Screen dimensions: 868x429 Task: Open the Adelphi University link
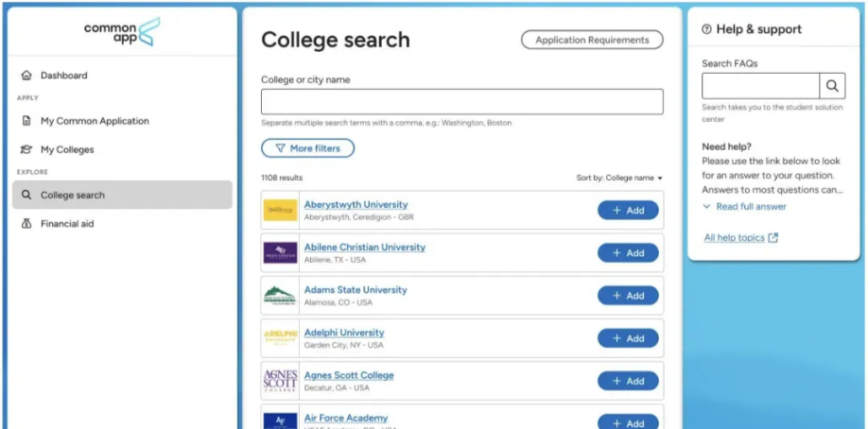[x=344, y=333]
